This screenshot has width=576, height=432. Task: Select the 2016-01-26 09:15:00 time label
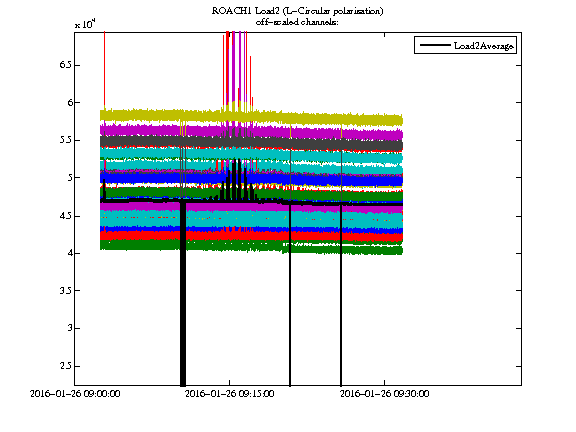point(229,394)
